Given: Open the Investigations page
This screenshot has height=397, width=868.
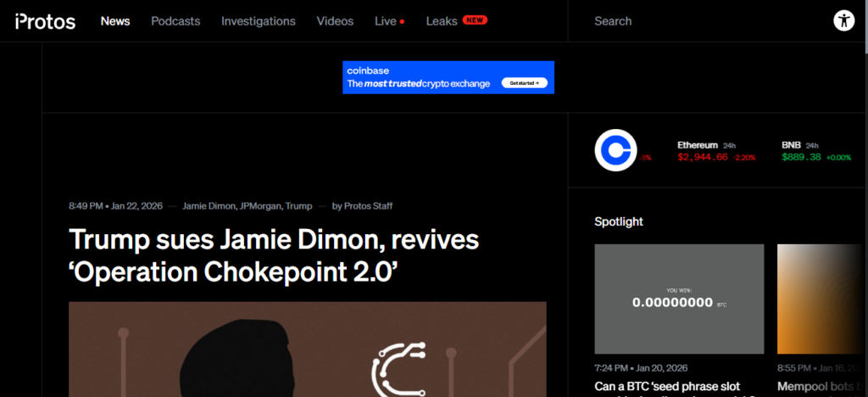Looking at the screenshot, I should pyautogui.click(x=259, y=21).
